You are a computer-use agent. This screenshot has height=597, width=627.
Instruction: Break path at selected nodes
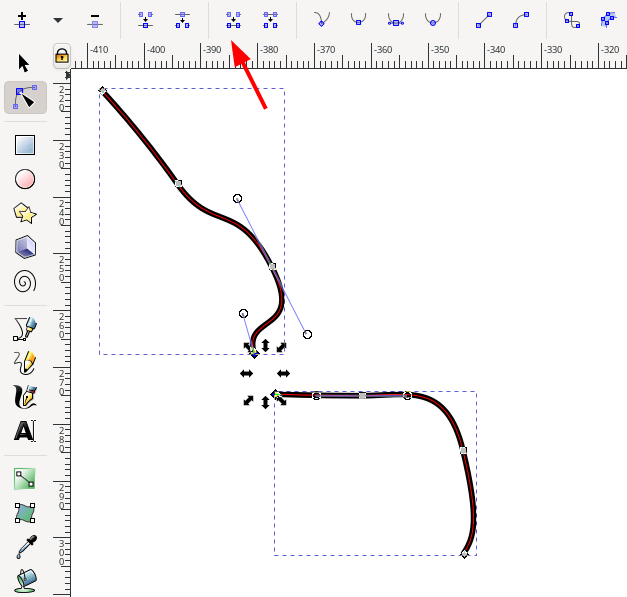(182, 19)
